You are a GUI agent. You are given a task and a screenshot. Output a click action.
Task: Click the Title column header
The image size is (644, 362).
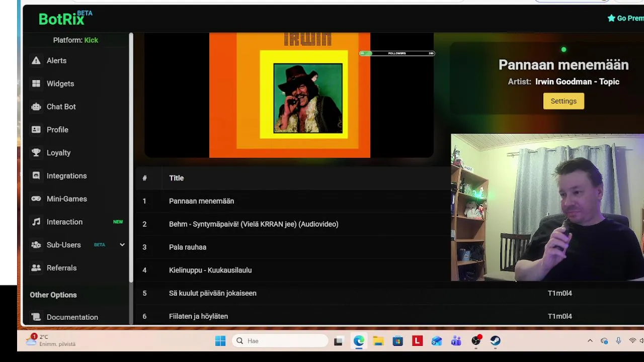176,178
